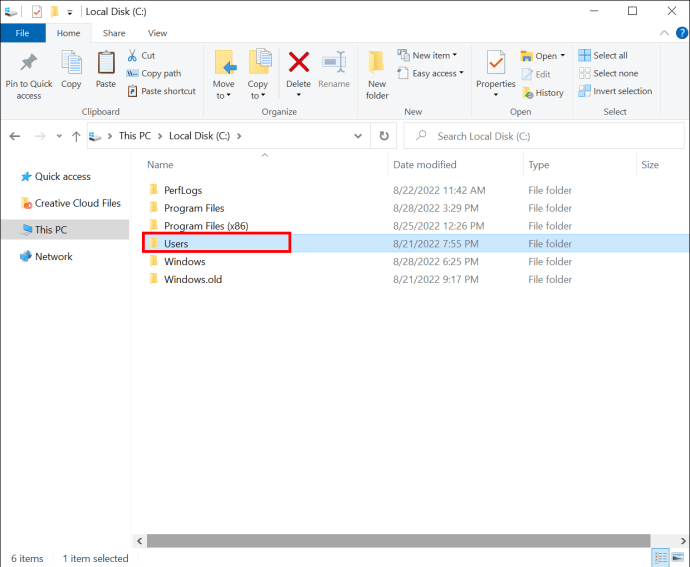Select the Windows folder
This screenshot has width=690, height=567.
click(x=185, y=261)
